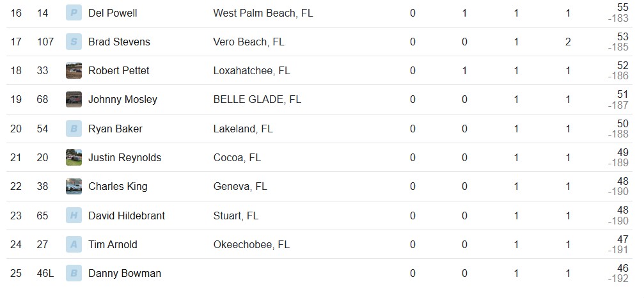Click Tim Arnold's letter A avatar icon
The image size is (644, 298).
click(x=74, y=245)
